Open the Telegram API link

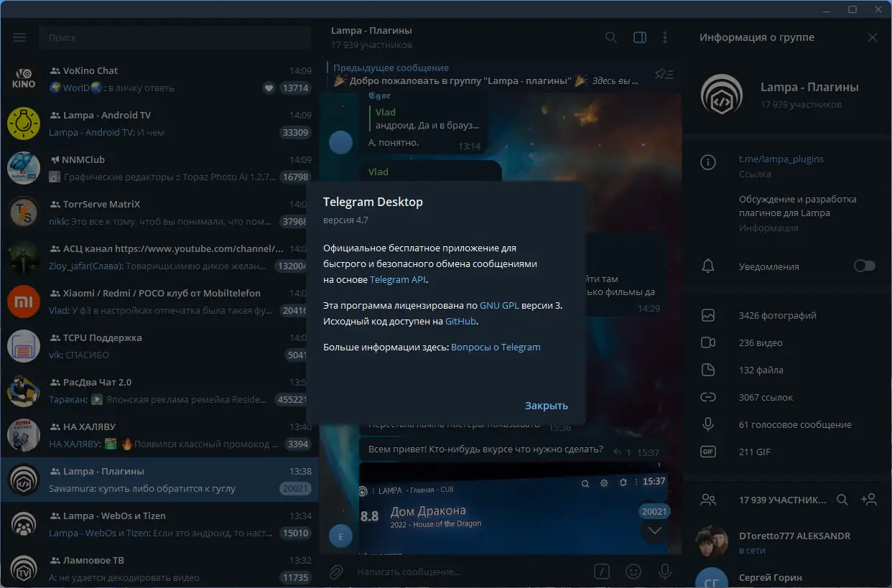pyautogui.click(x=398, y=279)
